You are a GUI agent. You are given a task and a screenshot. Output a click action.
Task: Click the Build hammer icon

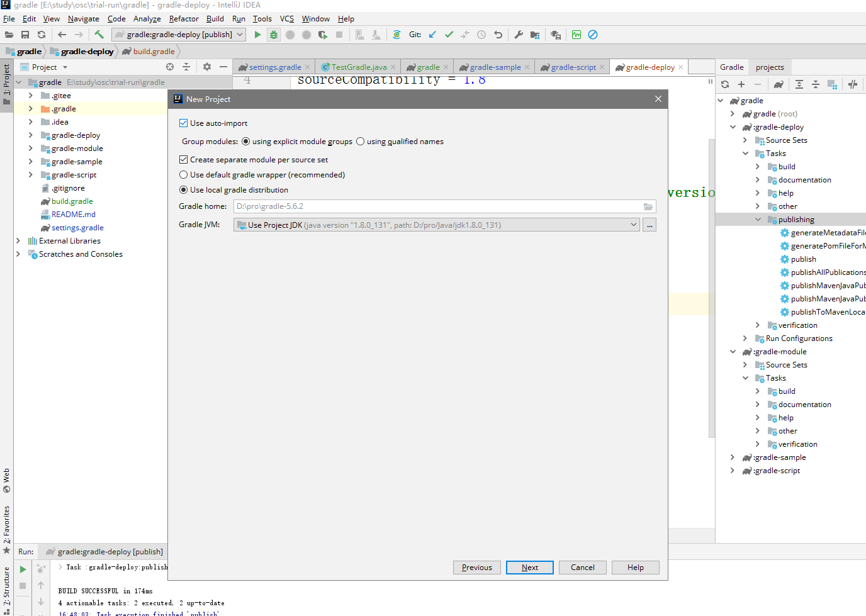pos(99,35)
